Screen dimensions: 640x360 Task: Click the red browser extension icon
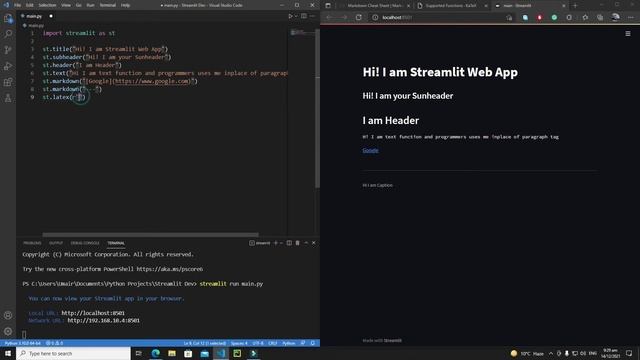(540, 18)
